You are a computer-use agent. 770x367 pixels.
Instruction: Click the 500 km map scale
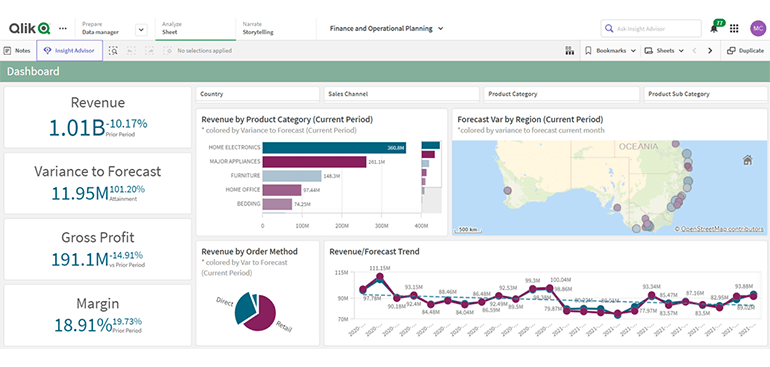469,229
